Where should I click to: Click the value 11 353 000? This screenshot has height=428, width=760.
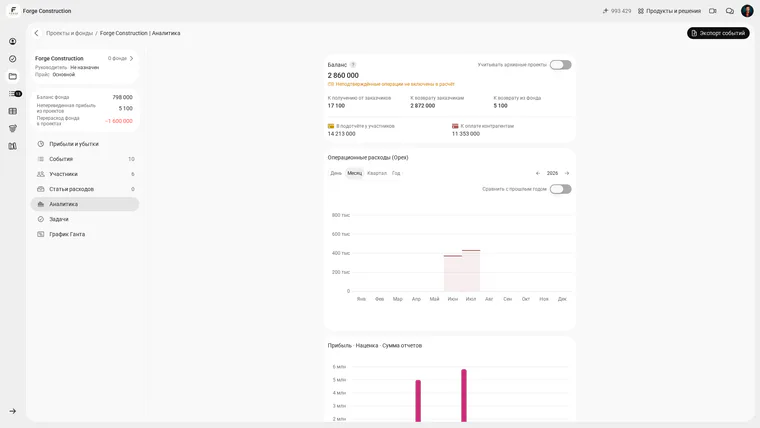(x=466, y=134)
